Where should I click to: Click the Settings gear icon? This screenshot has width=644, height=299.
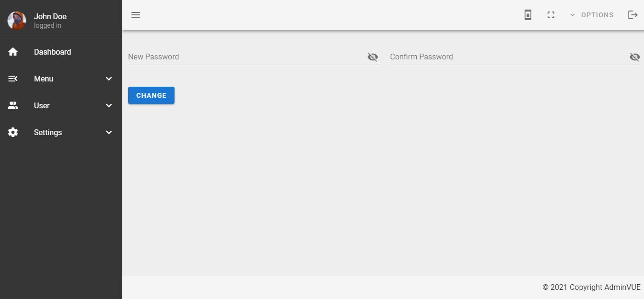13,132
